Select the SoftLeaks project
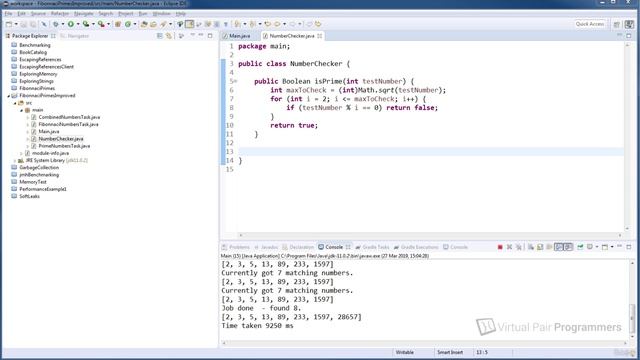Image resolution: width=640 pixels, height=360 pixels. (x=29, y=196)
